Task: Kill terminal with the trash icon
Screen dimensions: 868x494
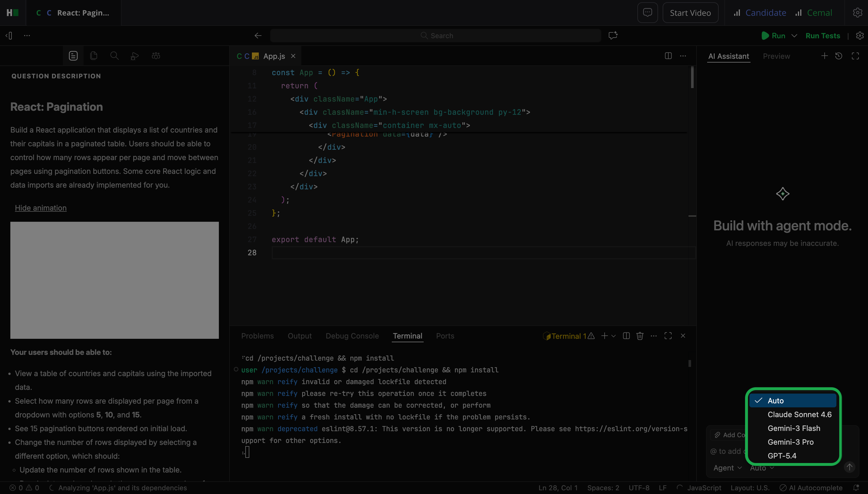Action: pyautogui.click(x=640, y=336)
